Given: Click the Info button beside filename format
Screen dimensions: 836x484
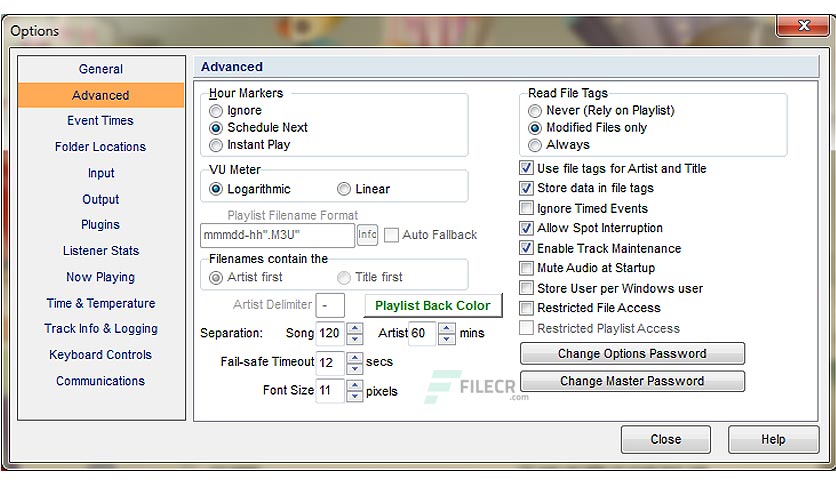Looking at the screenshot, I should pos(367,235).
